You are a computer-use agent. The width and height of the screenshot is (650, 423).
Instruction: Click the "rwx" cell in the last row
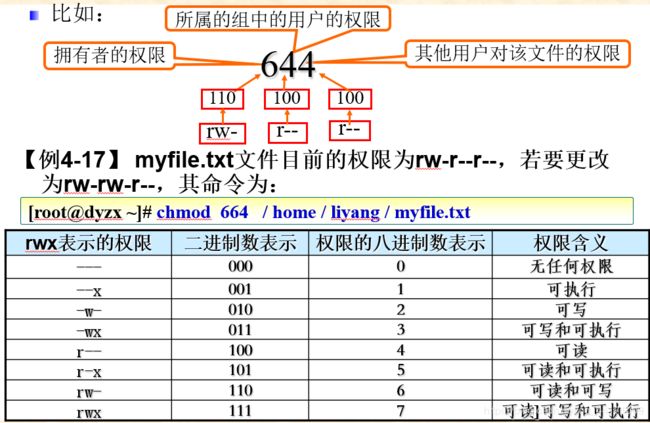pyautogui.click(x=89, y=412)
